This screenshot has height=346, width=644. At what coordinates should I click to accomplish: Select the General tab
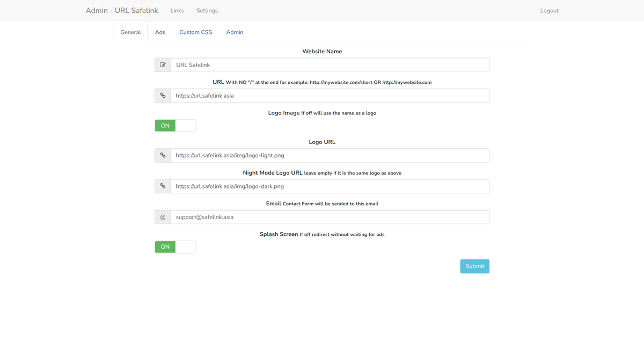[x=130, y=32]
